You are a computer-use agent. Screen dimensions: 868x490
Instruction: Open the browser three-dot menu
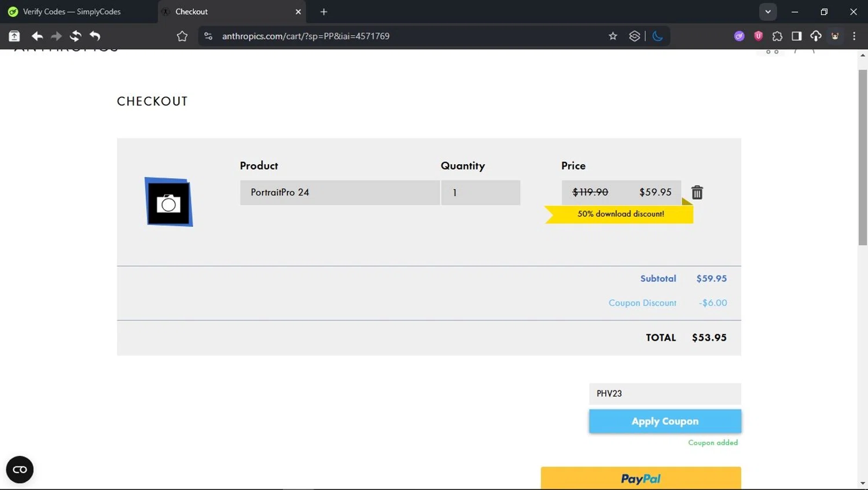854,36
